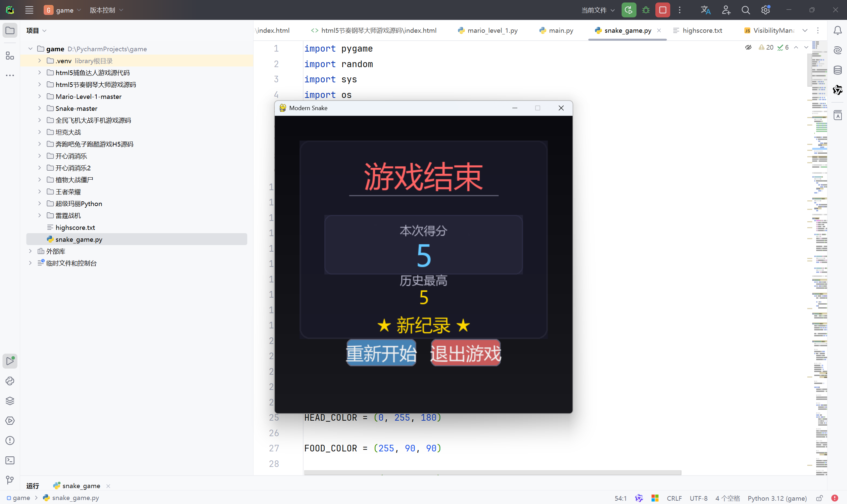Click the green Rerun button in toolbar
Screen dimensions: 847x504
pos(629,10)
